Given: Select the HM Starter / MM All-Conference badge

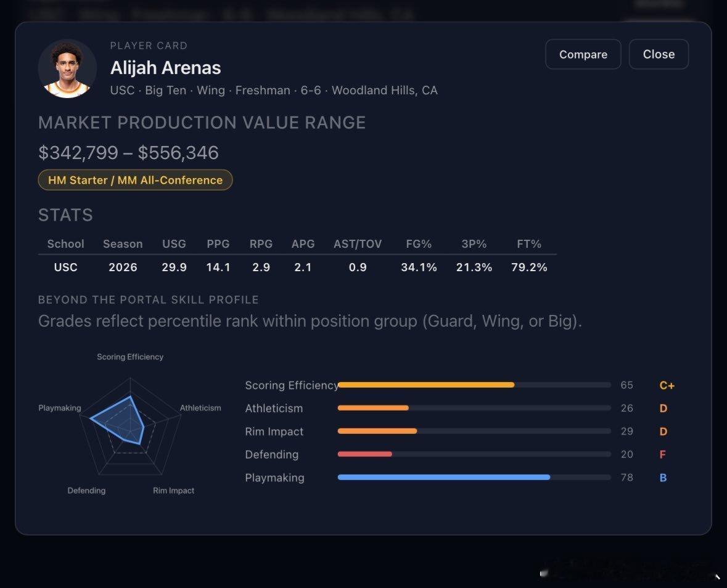Looking at the screenshot, I should pyautogui.click(x=136, y=180).
